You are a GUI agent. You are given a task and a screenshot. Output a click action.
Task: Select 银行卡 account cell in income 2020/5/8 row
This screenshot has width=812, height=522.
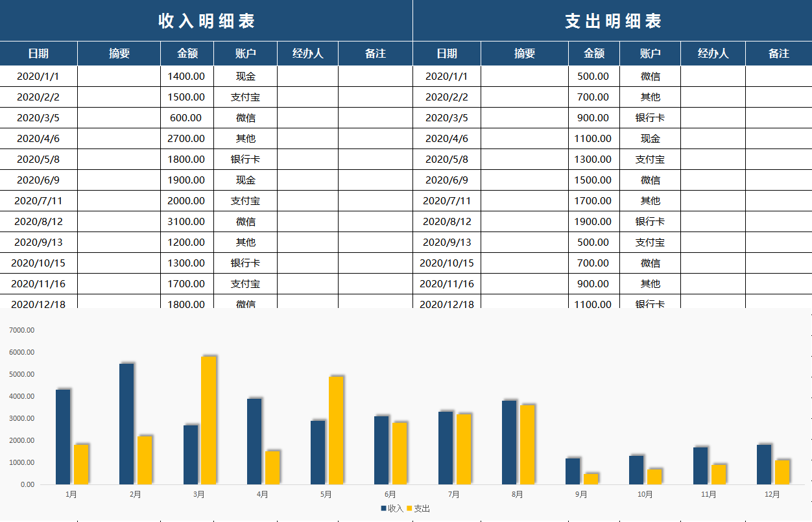tap(245, 160)
